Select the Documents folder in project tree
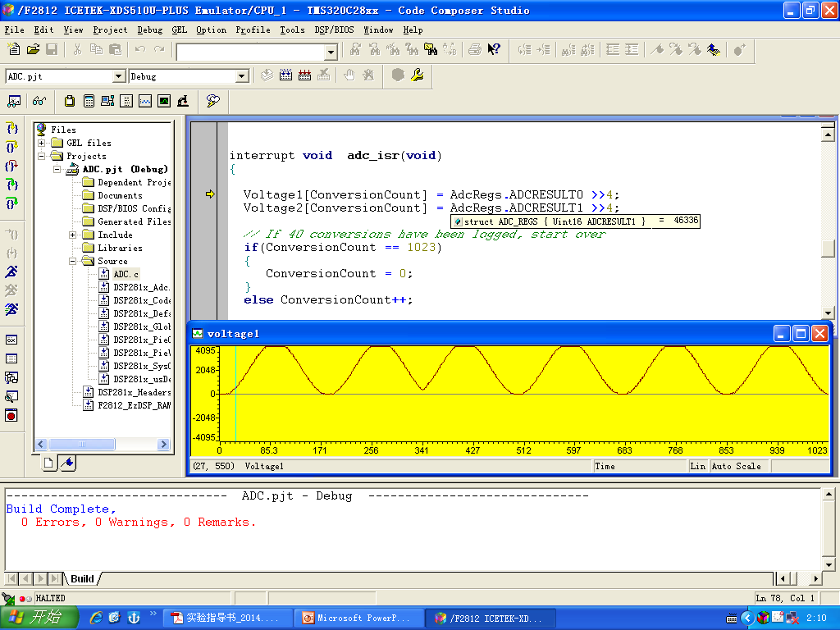Viewport: 840px width, 630px height. (120, 195)
